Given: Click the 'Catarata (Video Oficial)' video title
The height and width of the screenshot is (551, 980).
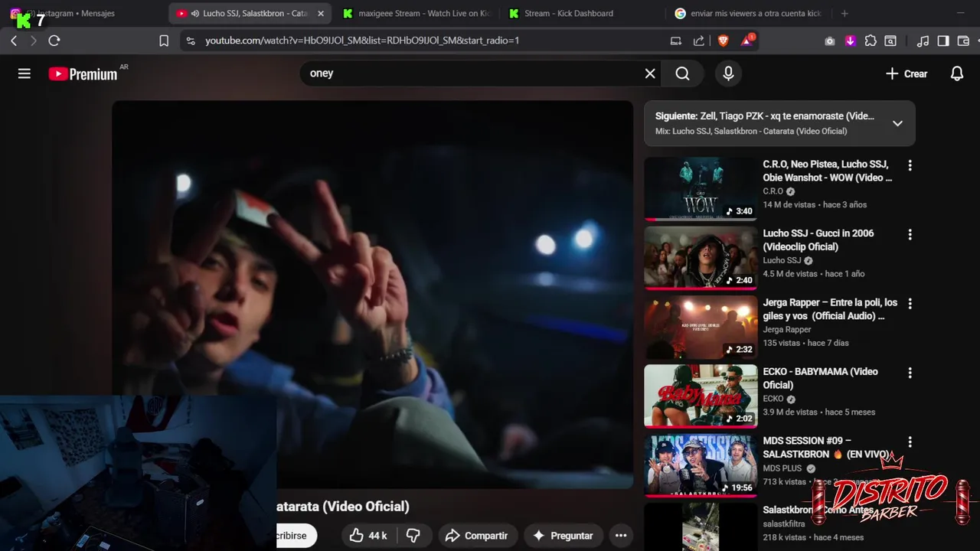Looking at the screenshot, I should coord(342,507).
